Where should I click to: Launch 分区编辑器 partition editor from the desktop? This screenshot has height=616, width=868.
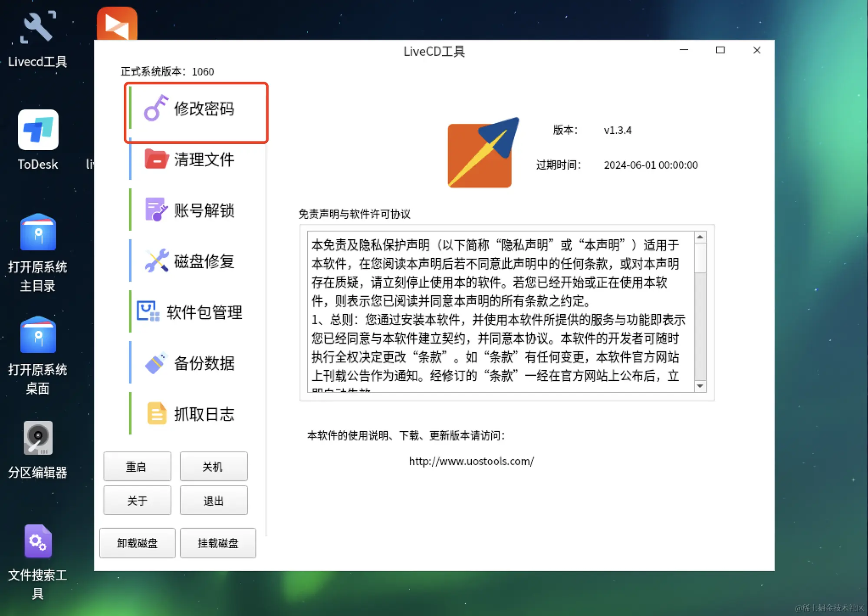pos(38,438)
